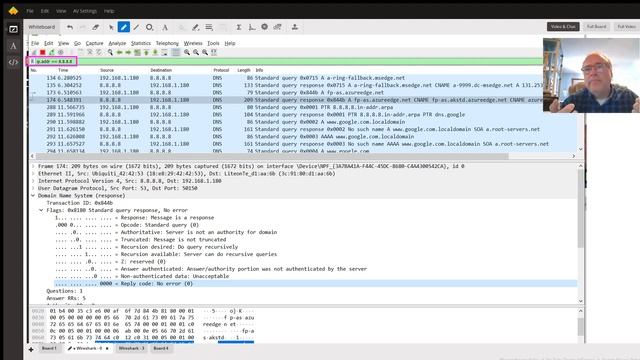Open the AV Settings menu in top bar
The width and height of the screenshot is (640, 360).
pyautogui.click(x=85, y=11)
